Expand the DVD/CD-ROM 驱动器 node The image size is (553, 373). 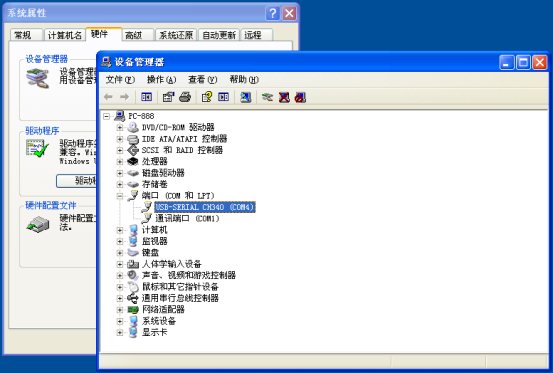click(120, 127)
